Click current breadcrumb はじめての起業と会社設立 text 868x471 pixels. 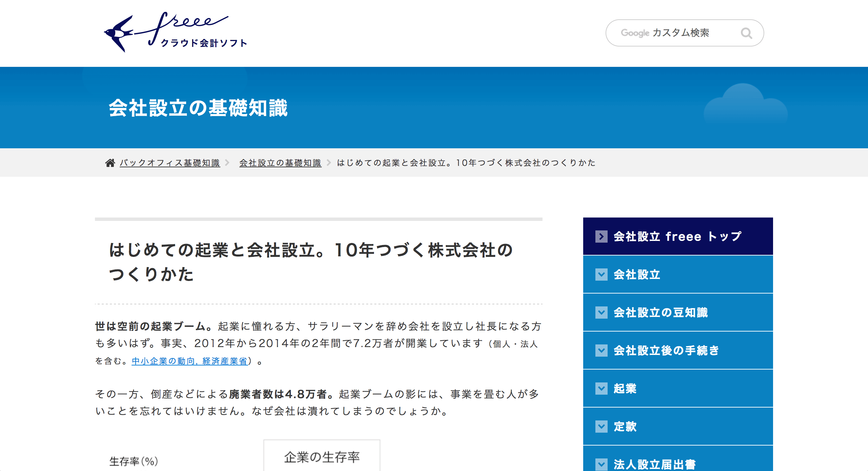point(466,163)
